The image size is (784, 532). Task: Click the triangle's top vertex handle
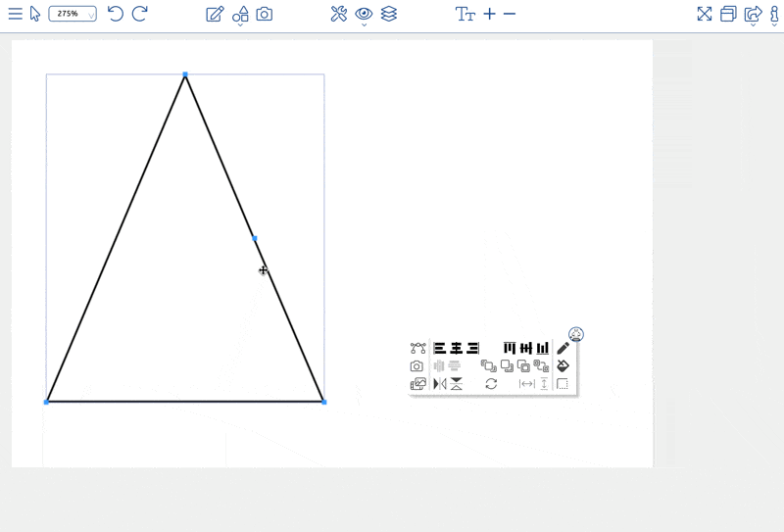coord(185,74)
